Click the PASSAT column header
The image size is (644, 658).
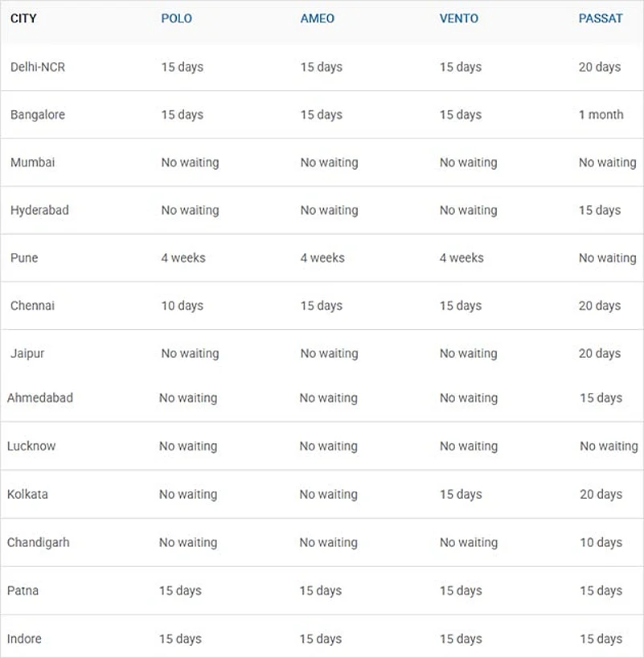click(x=600, y=19)
